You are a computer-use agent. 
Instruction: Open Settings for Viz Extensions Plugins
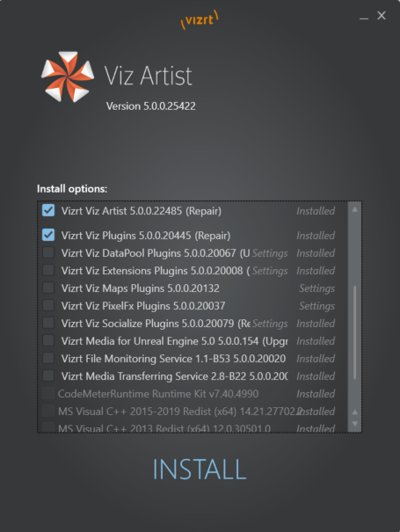pyautogui.click(x=270, y=271)
